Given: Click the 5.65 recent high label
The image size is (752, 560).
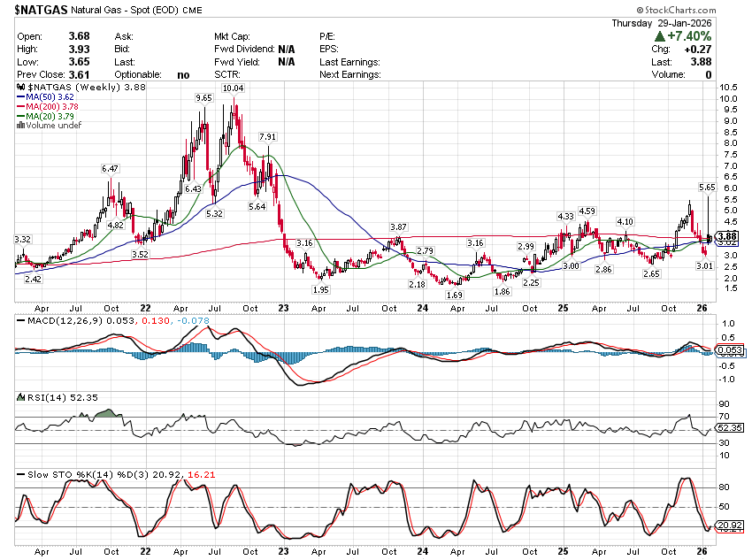Looking at the screenshot, I should click(x=706, y=188).
